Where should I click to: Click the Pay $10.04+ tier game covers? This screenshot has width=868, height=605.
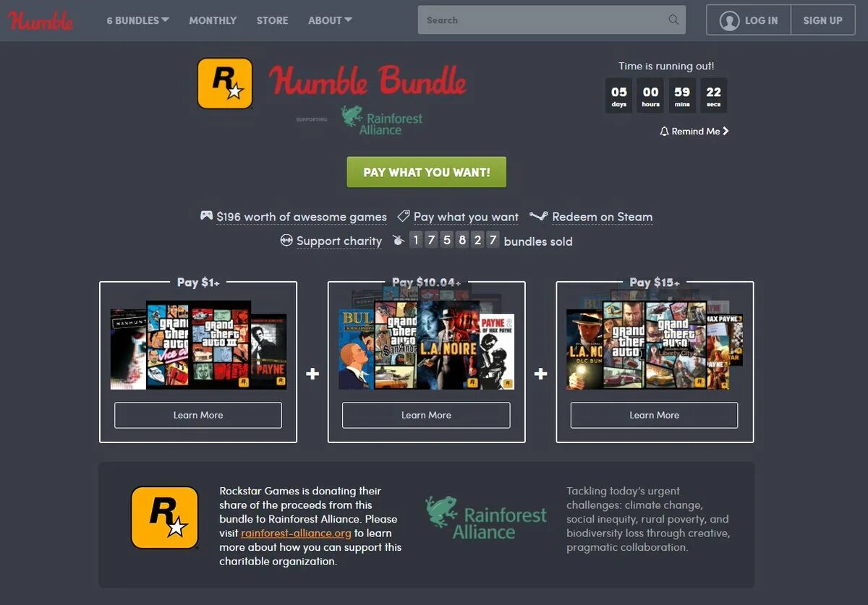click(x=427, y=340)
